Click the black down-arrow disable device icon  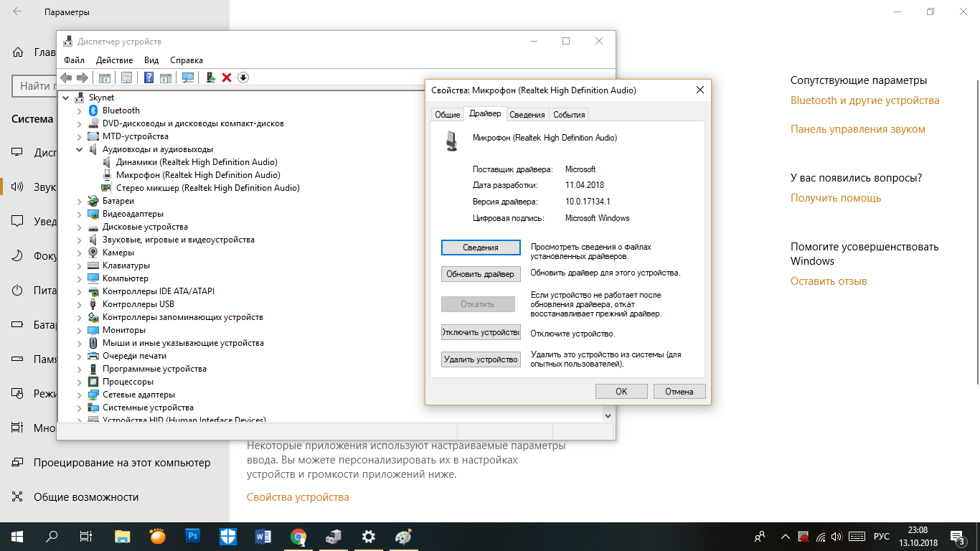point(243,77)
